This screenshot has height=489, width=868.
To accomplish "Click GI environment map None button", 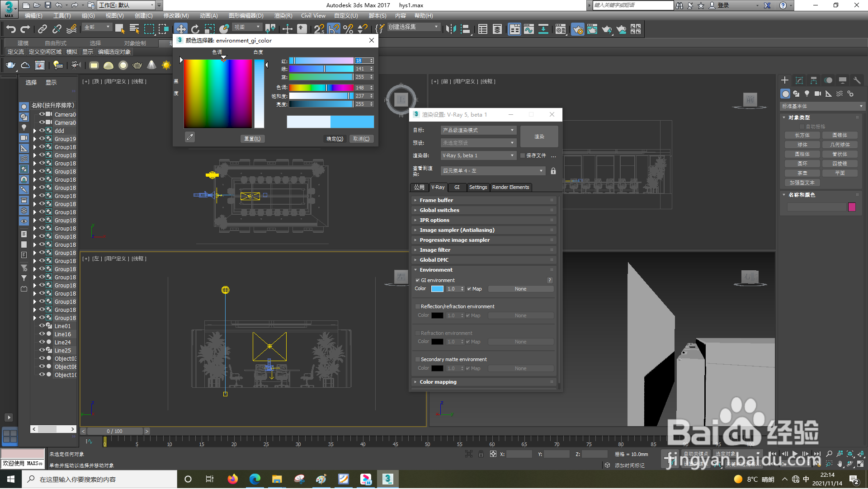I will click(521, 289).
